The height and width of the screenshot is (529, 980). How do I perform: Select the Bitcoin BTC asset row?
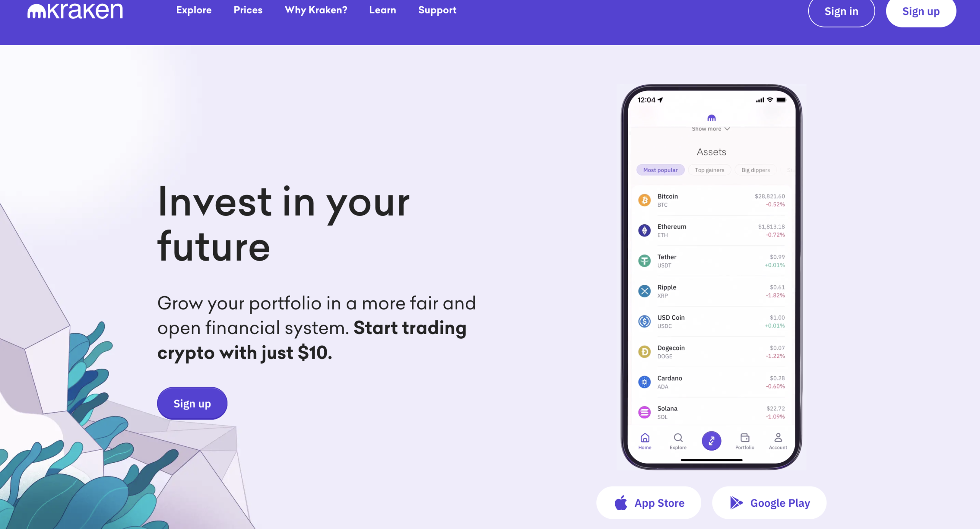click(x=711, y=200)
